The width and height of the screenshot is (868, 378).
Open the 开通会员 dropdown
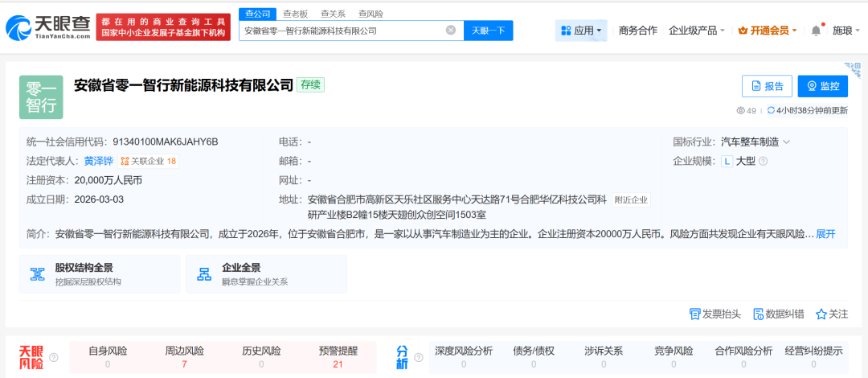pyautogui.click(x=768, y=31)
